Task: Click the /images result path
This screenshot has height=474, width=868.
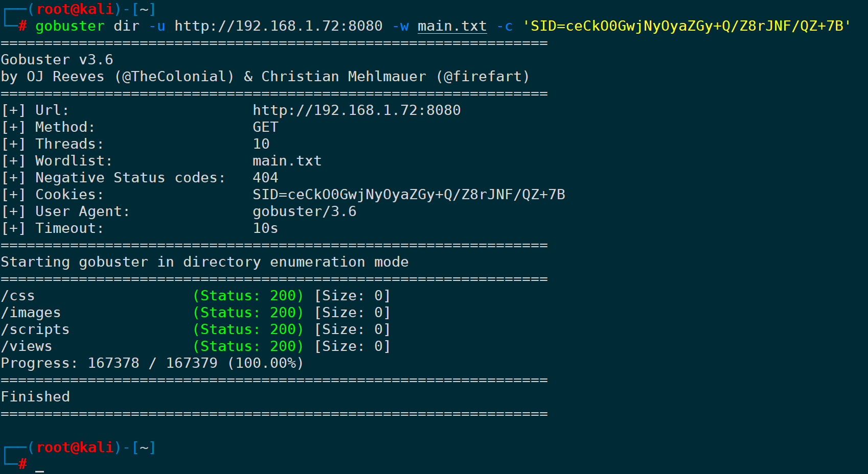Action: 31,313
